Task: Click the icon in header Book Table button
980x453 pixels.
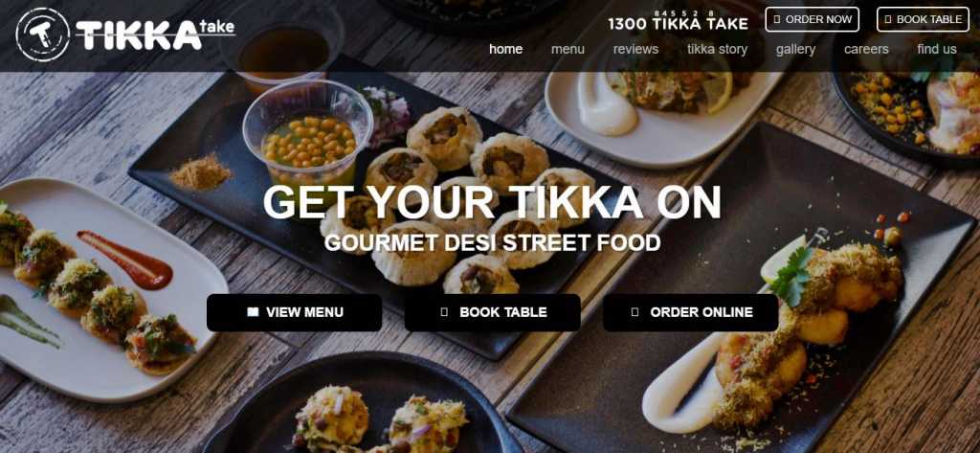Action: [888, 19]
